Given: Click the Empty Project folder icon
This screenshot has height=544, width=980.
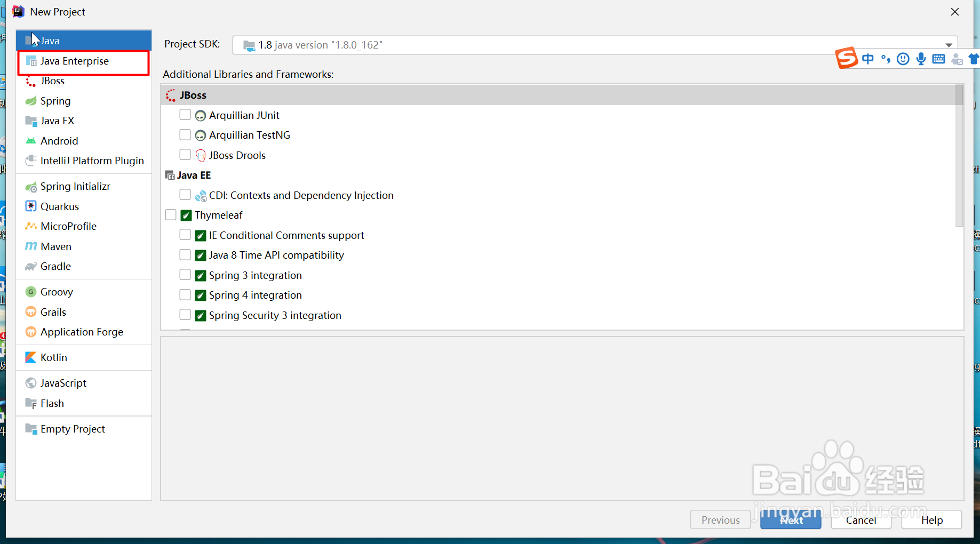Looking at the screenshot, I should coord(31,429).
